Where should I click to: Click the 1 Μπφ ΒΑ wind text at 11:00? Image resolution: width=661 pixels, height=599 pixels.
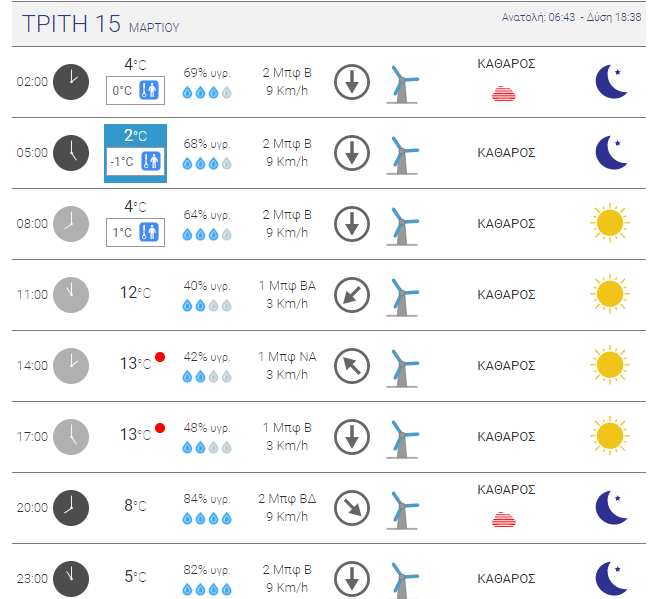[x=286, y=285]
